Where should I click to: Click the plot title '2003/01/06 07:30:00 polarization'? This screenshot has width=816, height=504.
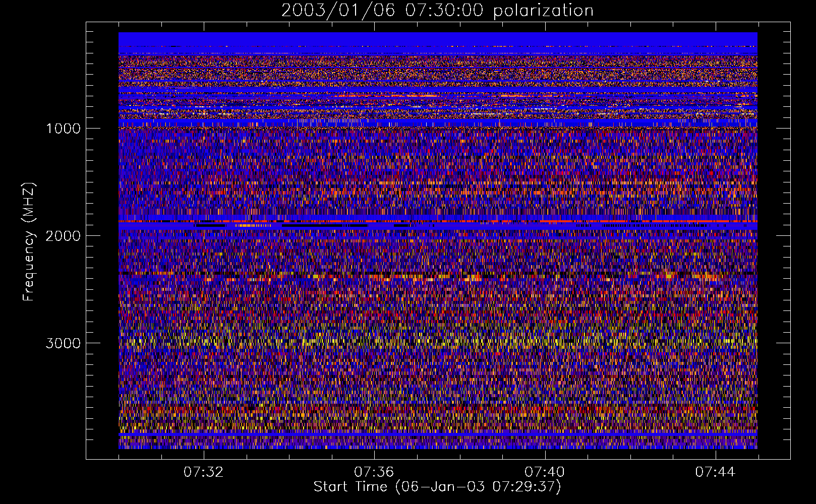[x=437, y=11]
